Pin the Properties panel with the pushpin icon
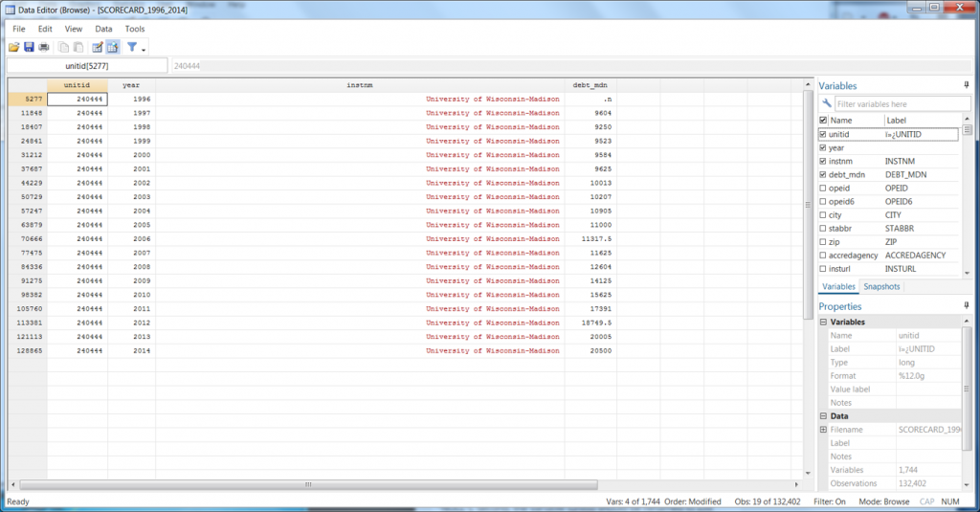 [x=966, y=306]
